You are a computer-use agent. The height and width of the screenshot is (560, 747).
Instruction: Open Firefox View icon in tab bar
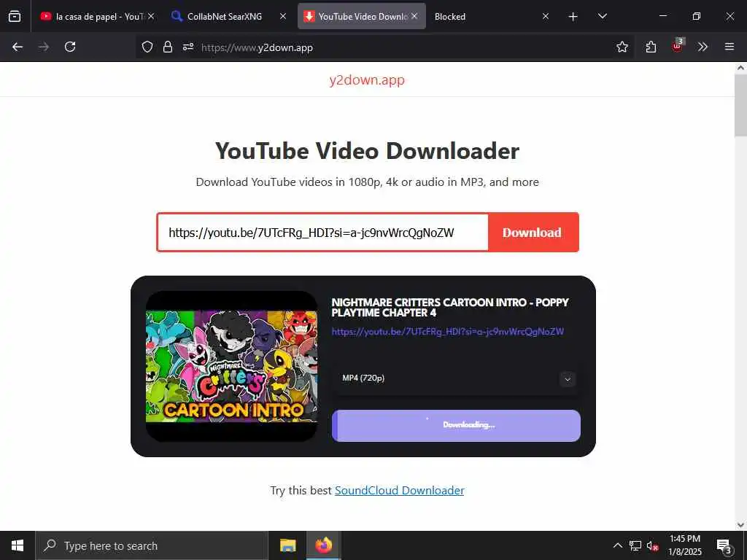tap(15, 16)
